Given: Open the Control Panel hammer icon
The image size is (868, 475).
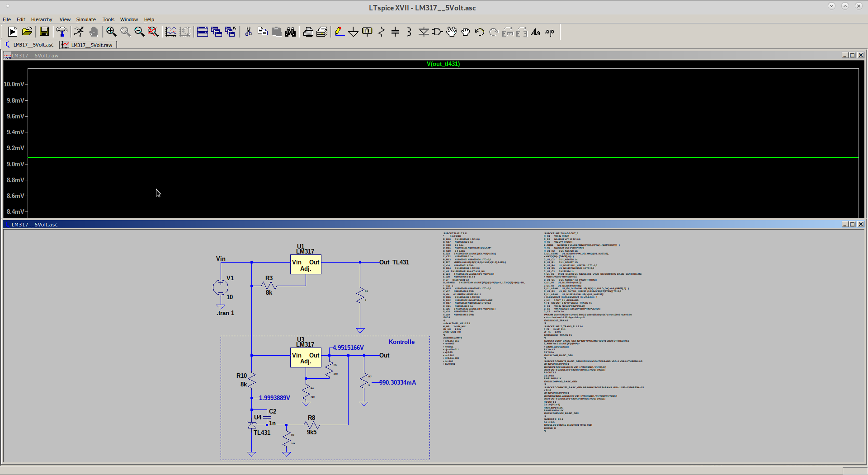Looking at the screenshot, I should coord(61,32).
